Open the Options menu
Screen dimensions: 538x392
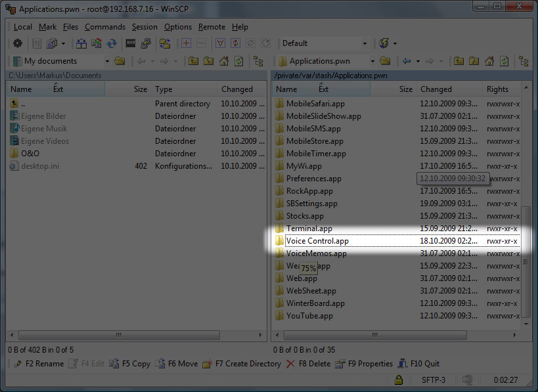pyautogui.click(x=178, y=27)
